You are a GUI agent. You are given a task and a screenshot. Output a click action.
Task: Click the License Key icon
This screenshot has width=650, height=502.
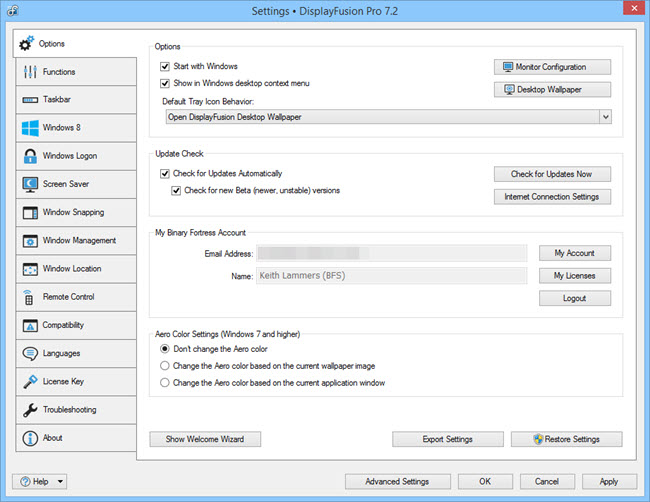[30, 382]
